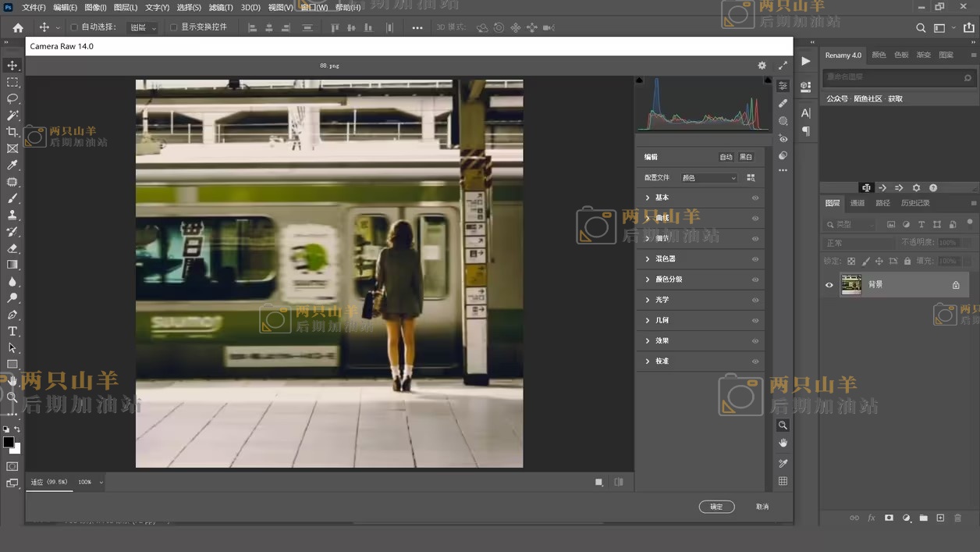Select the Healing tool in Camera Raw
The image size is (980, 552).
click(x=783, y=103)
